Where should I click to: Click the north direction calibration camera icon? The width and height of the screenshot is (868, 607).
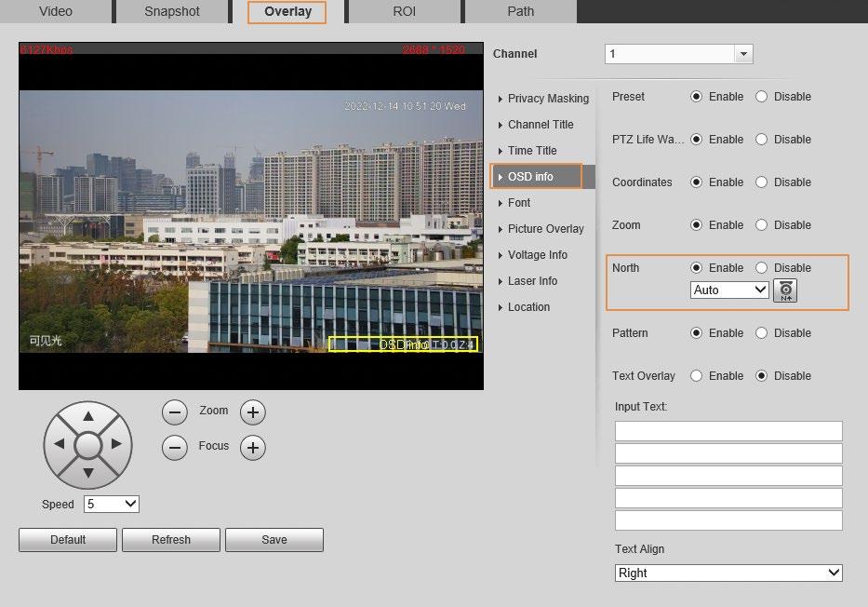pyautogui.click(x=785, y=290)
